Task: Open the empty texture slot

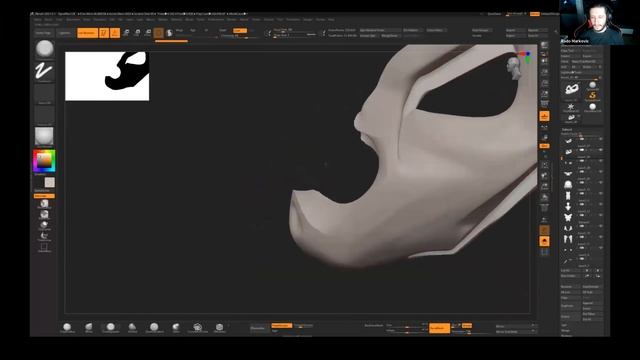Action: click(44, 115)
